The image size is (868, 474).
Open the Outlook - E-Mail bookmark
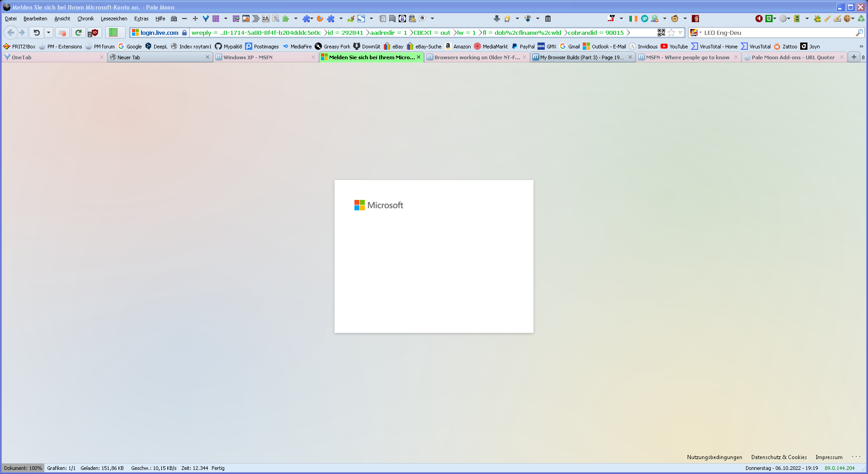tap(604, 47)
